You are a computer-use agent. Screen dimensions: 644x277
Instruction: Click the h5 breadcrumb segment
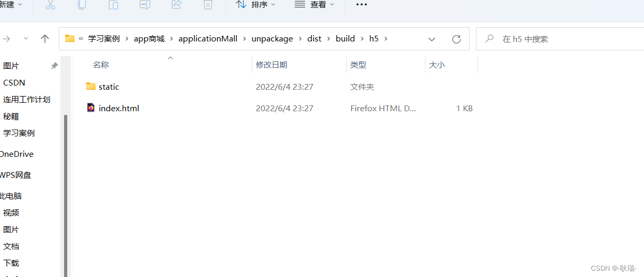coord(374,39)
